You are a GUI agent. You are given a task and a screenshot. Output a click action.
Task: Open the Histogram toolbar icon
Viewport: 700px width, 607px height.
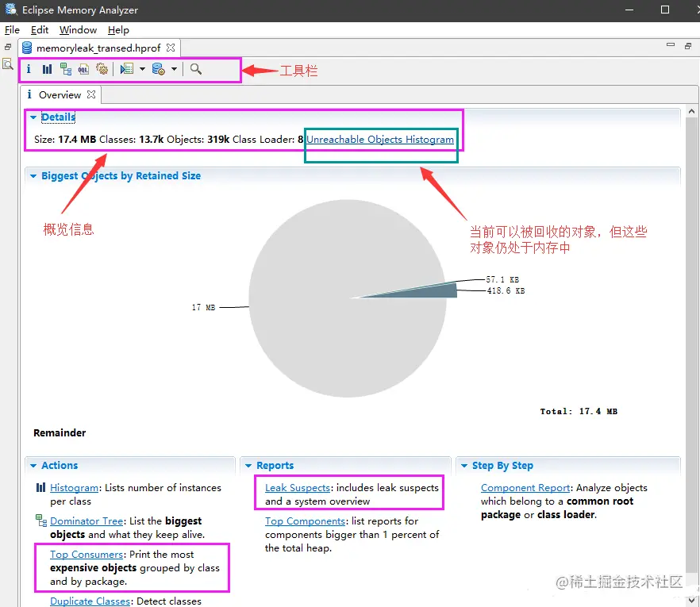coord(47,69)
